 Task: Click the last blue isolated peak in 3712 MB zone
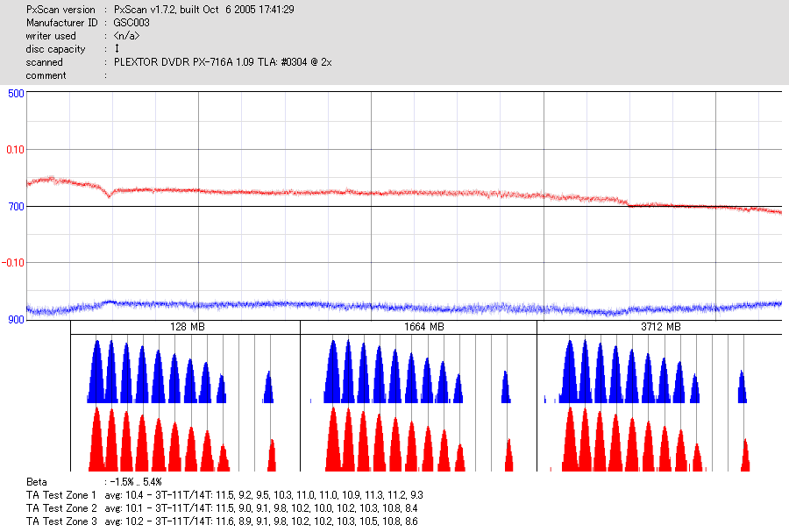point(742,387)
